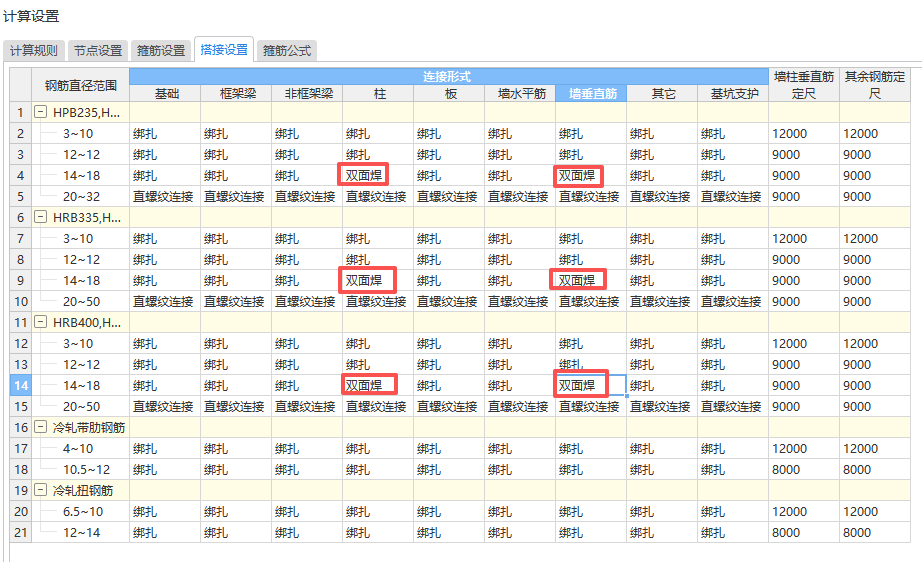
Task: Select row 21 其余钢筋定尺 value 8000
Action: [x=875, y=532]
